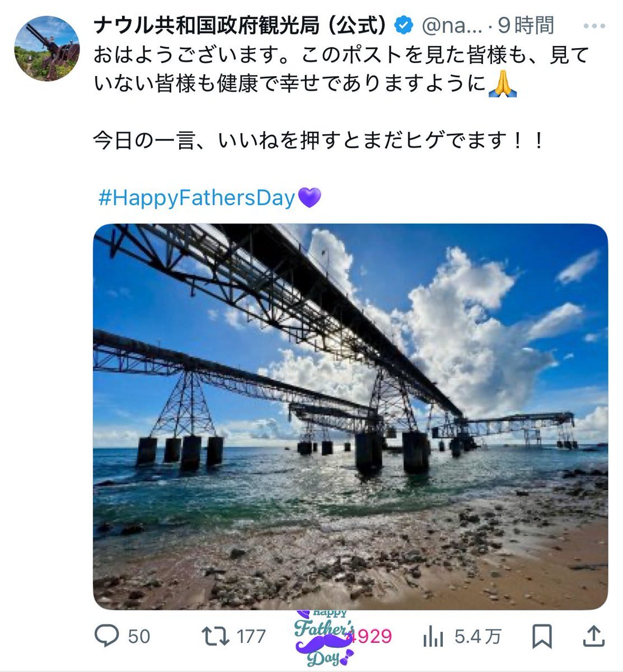Screen dimensions: 623x672
Task: Tap the share upload icon
Action: (594, 636)
